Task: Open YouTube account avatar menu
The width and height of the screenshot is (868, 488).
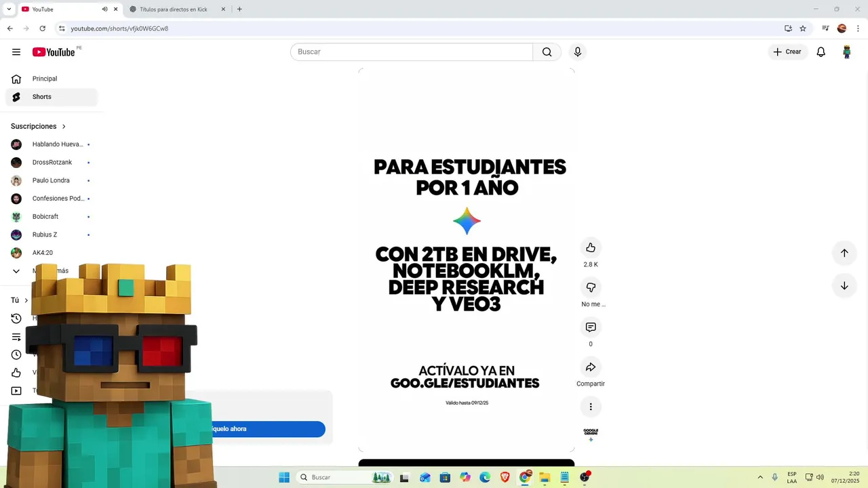Action: point(846,52)
